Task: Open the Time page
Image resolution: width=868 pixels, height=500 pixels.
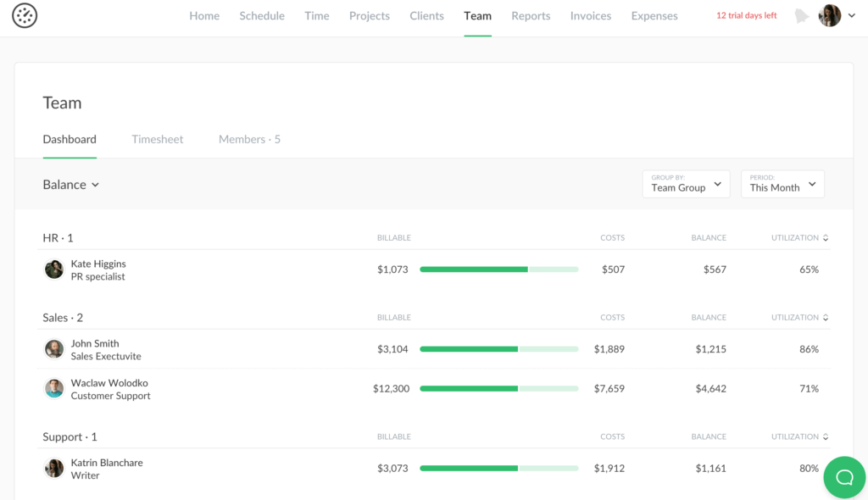Action: [317, 15]
